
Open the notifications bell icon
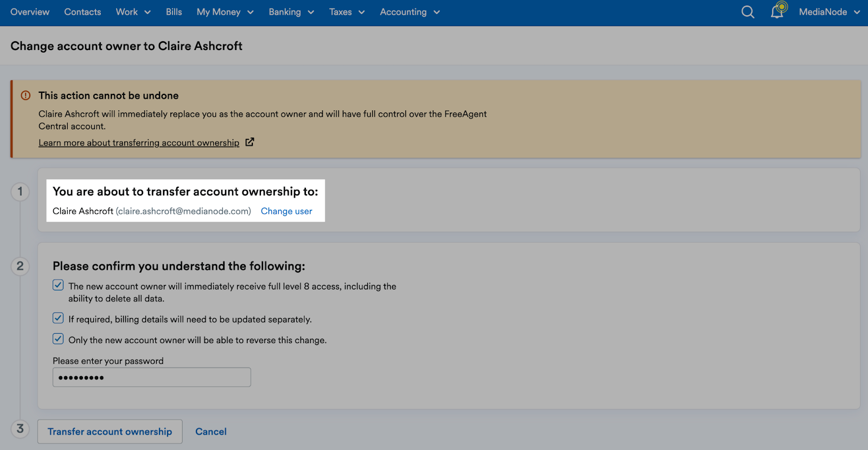pos(778,11)
